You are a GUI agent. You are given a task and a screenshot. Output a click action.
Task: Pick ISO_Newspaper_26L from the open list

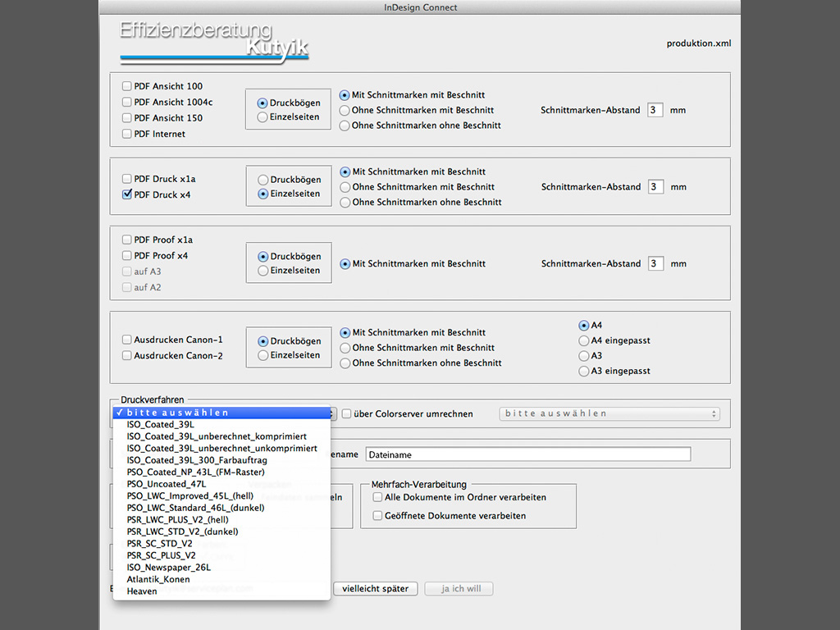coord(168,568)
